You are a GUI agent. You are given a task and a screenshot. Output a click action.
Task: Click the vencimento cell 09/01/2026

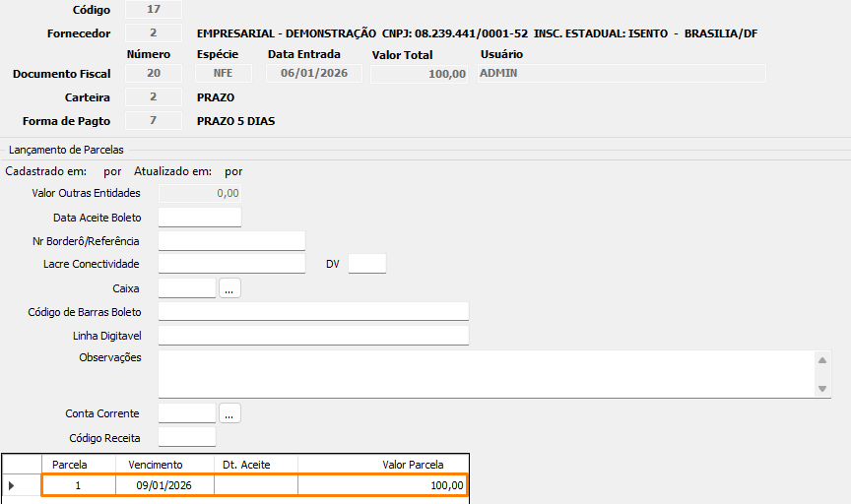(x=165, y=485)
